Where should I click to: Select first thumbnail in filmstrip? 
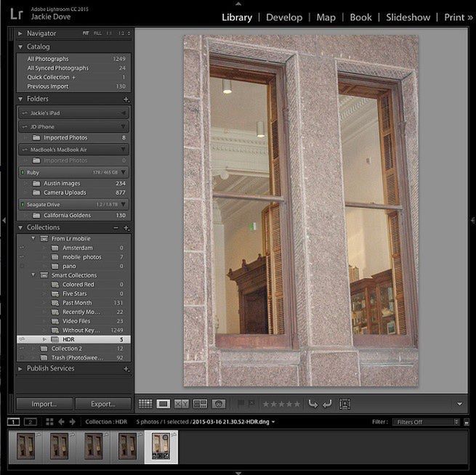point(26,447)
